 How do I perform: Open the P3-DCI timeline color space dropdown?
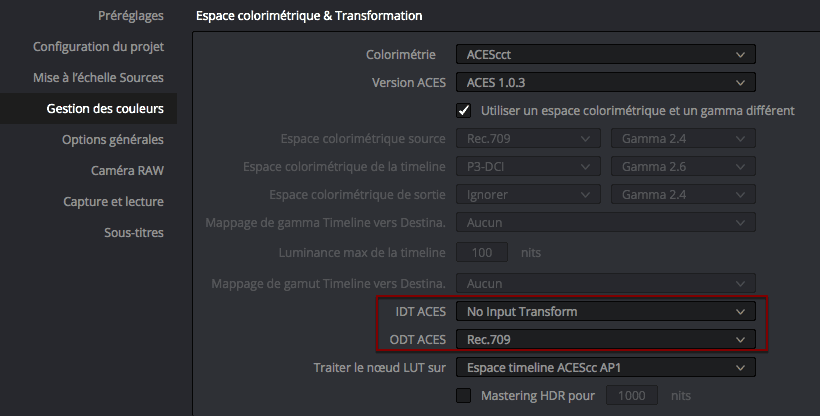pos(528,166)
